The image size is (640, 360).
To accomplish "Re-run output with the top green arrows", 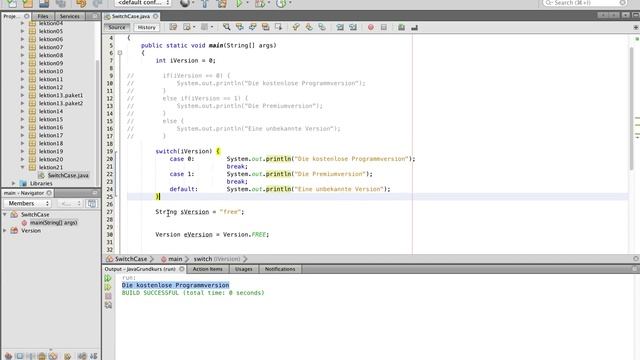I will coord(108,278).
